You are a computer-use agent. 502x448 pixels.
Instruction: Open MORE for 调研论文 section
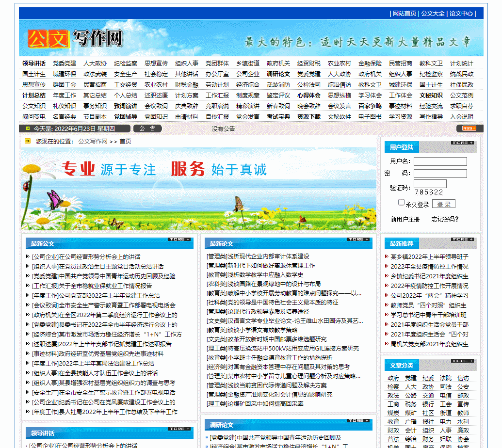click(x=358, y=421)
